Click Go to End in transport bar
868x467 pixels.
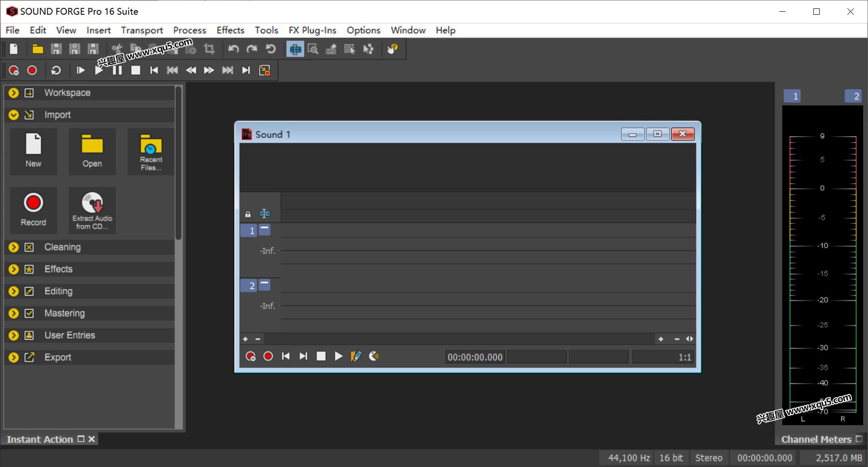(x=246, y=70)
